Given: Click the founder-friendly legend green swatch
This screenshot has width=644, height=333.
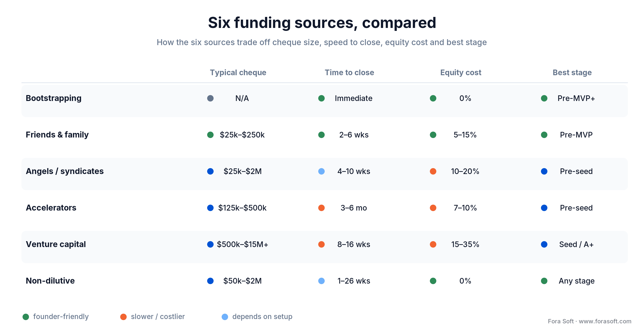Looking at the screenshot, I should coord(26,317).
